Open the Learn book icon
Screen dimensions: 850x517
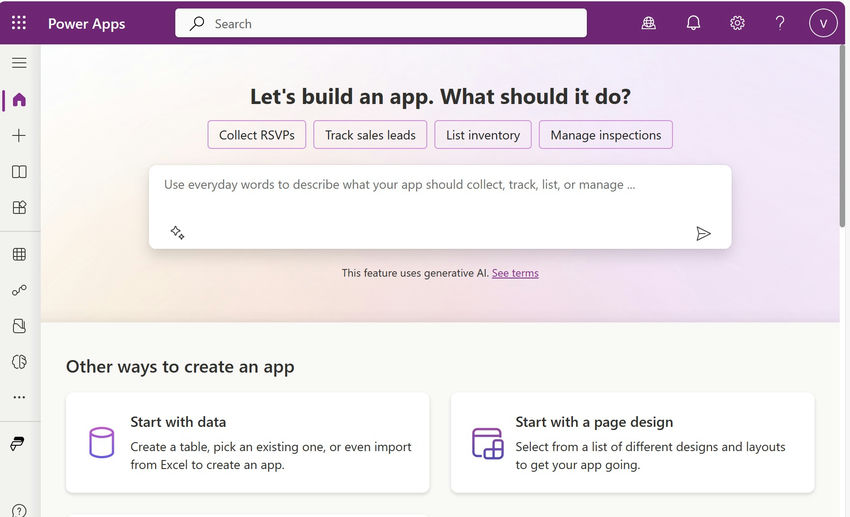click(x=19, y=172)
